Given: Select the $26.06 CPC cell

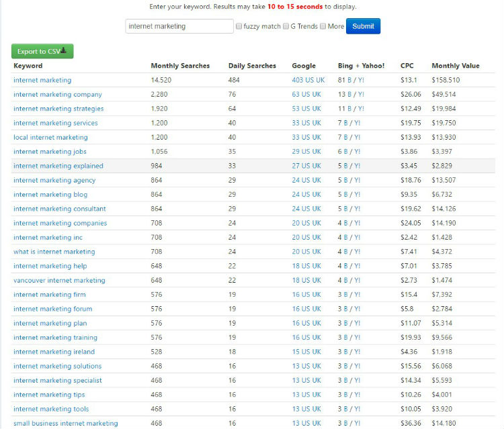Looking at the screenshot, I should (x=411, y=95).
